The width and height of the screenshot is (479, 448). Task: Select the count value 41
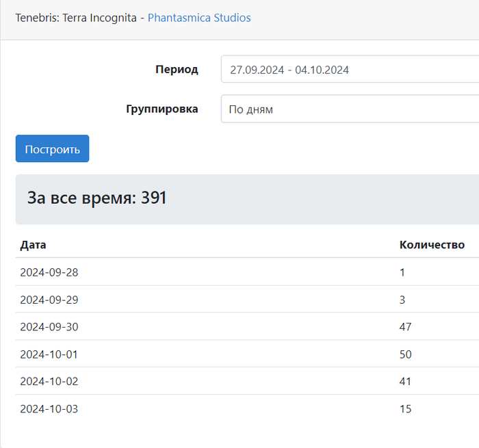click(406, 382)
